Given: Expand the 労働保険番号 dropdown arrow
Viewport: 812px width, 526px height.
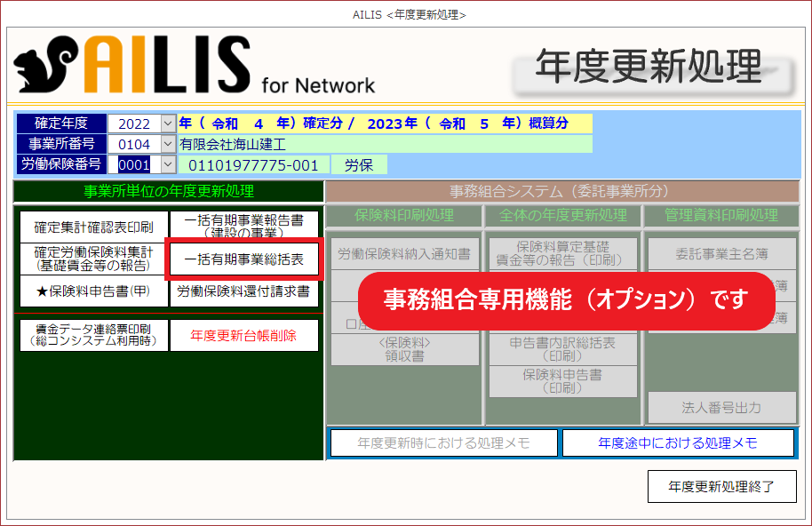Looking at the screenshot, I should click(168, 164).
